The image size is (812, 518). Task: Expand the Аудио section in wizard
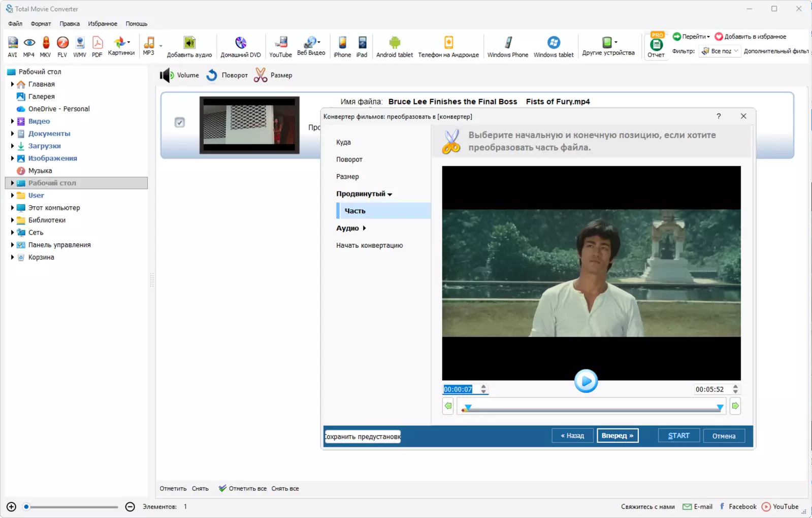[351, 228]
